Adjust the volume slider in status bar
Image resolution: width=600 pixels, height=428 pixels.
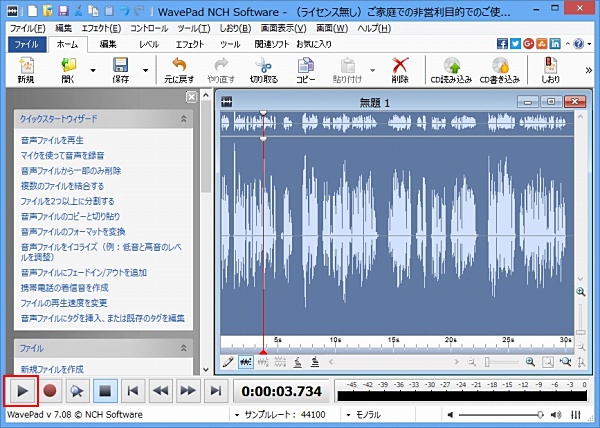pyautogui.click(x=501, y=415)
